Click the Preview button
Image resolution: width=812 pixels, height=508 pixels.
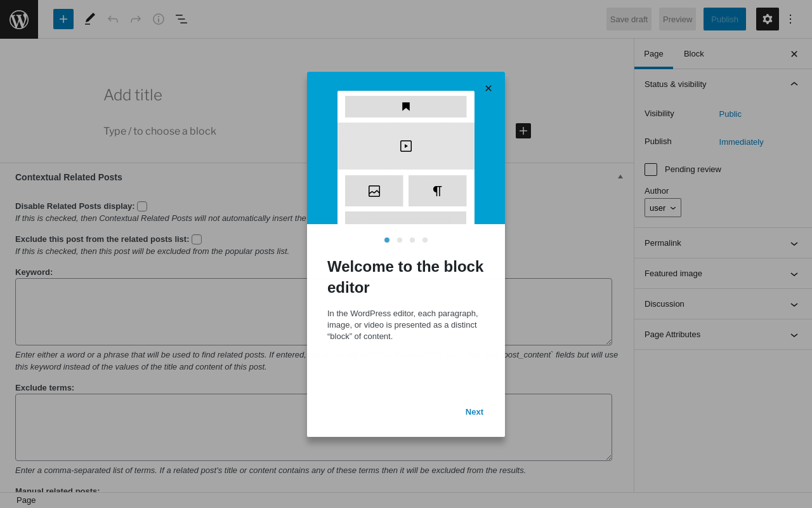coord(678,19)
